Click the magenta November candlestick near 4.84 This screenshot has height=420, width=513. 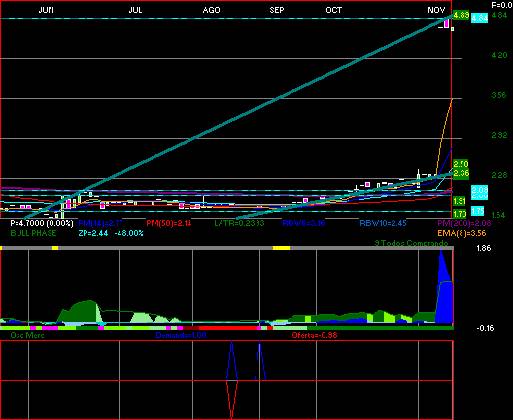447,24
